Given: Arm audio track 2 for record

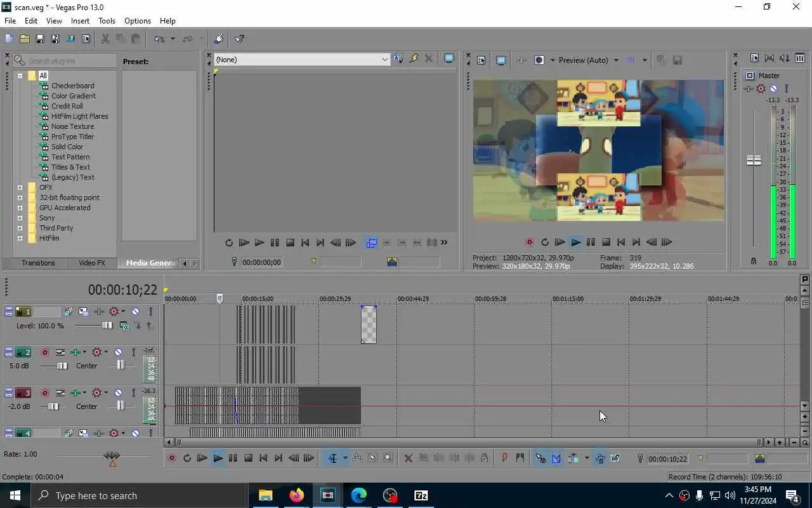Looking at the screenshot, I should (x=44, y=352).
